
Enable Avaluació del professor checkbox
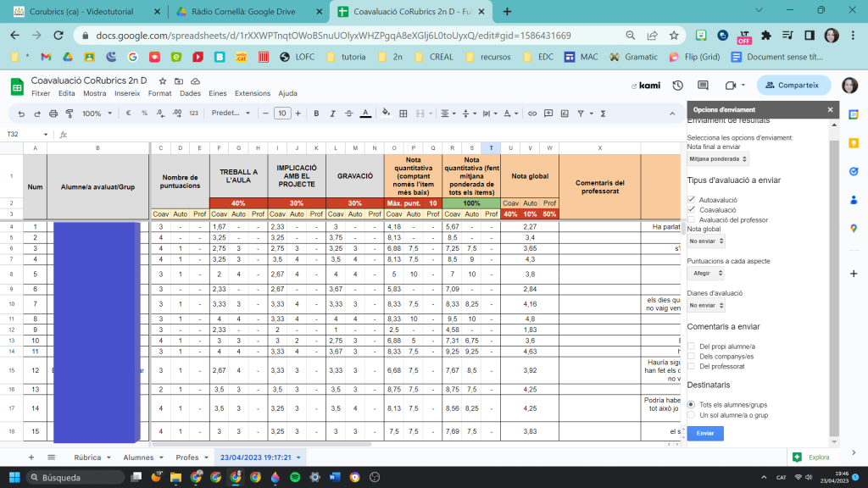coord(692,219)
